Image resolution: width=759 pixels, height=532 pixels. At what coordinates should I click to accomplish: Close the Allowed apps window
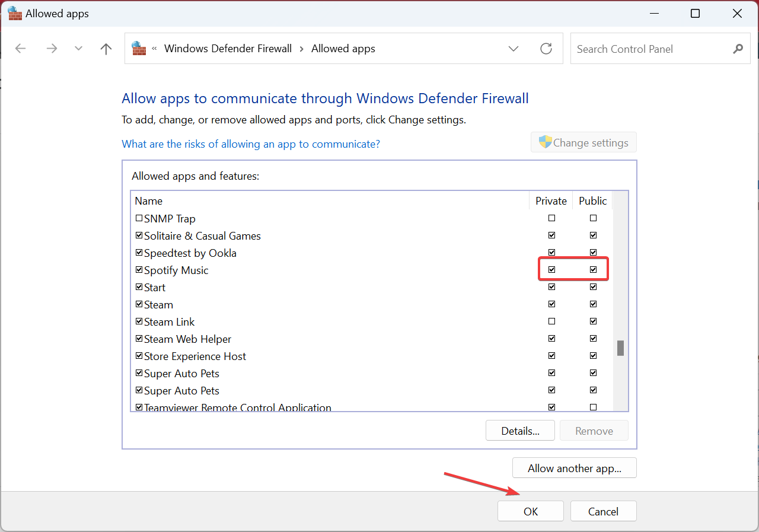[x=738, y=14]
